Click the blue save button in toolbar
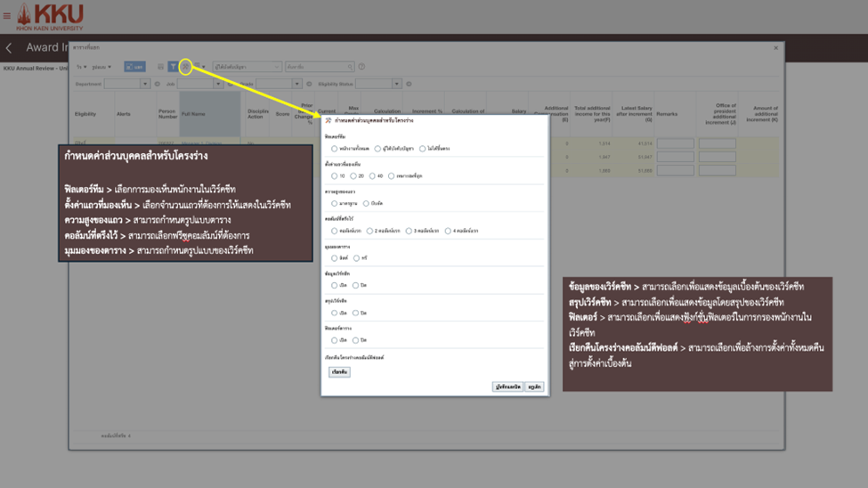The width and height of the screenshot is (868, 488). [x=134, y=67]
